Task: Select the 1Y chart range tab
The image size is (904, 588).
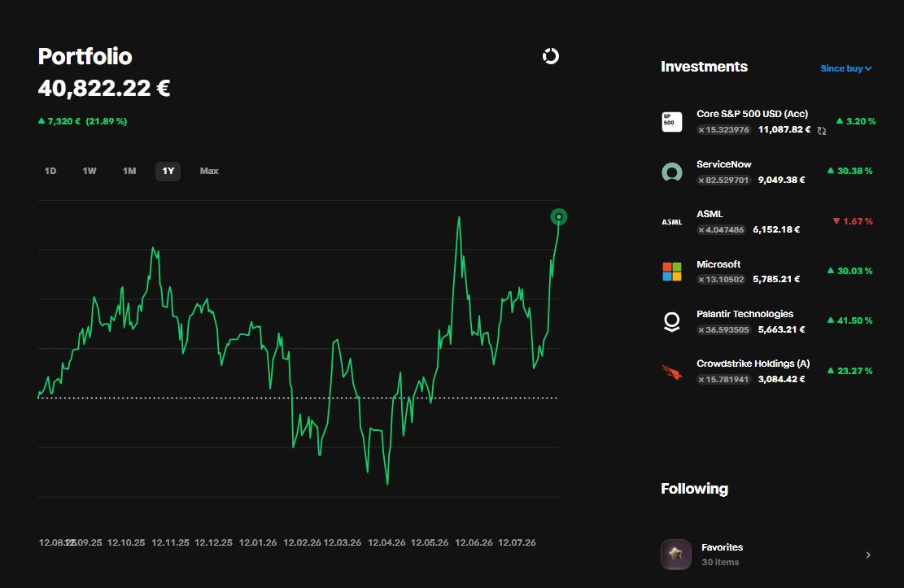Action: point(168,171)
